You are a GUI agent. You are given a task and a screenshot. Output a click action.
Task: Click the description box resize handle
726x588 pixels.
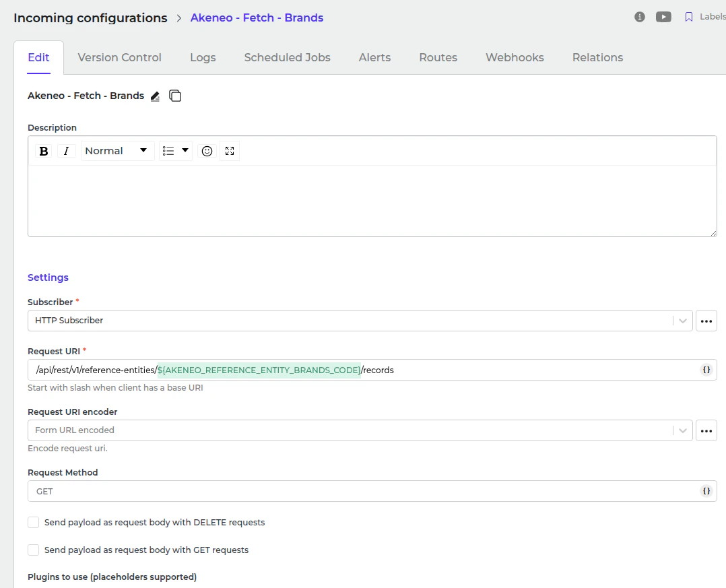(x=713, y=233)
